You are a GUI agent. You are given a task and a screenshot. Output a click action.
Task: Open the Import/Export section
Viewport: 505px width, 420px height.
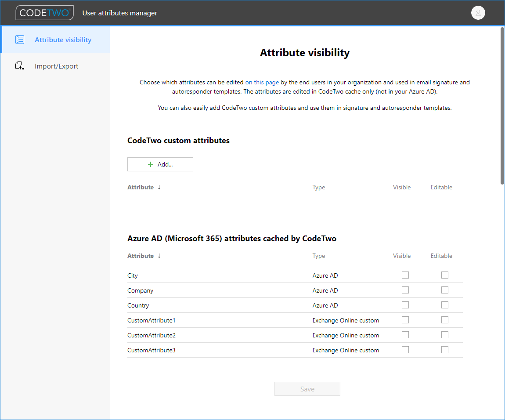tap(55, 66)
